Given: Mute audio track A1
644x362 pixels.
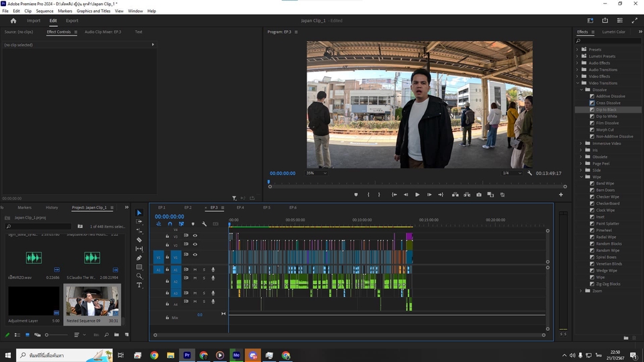Looking at the screenshot, I should coord(195,269).
